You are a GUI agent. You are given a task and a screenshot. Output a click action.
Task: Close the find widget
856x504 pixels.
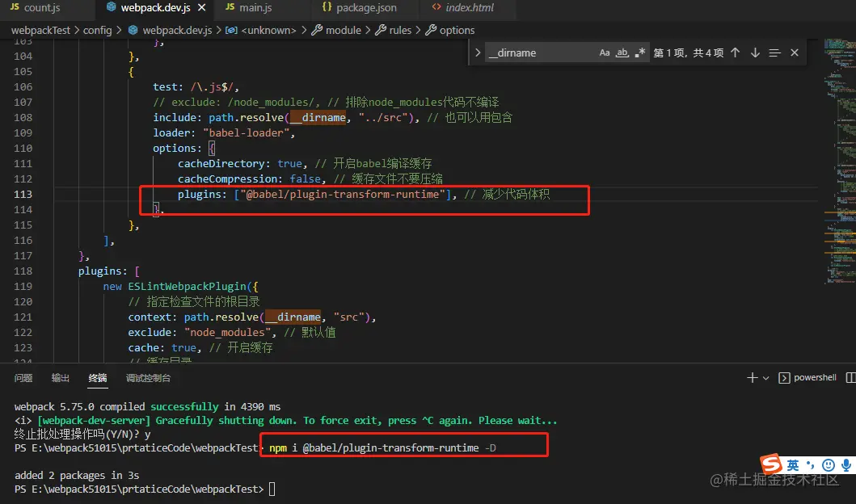coord(795,52)
